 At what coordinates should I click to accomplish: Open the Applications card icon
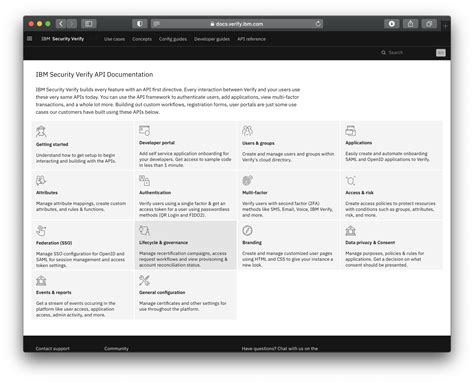tap(351, 130)
